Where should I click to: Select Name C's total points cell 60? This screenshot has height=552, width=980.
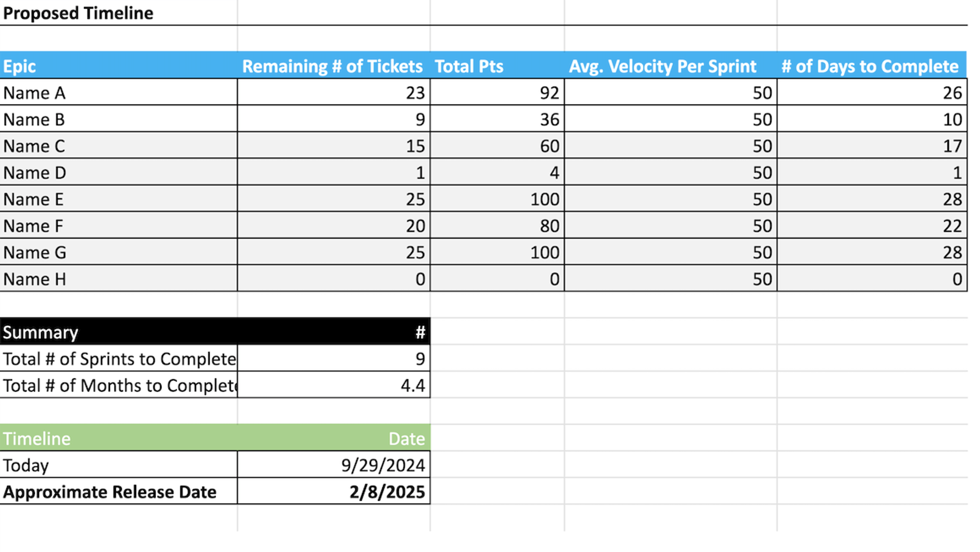[x=497, y=145]
